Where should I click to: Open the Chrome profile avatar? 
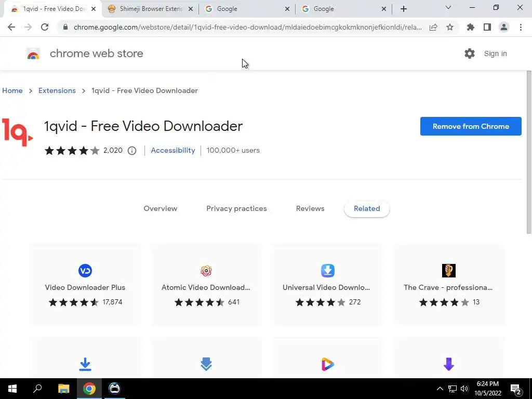pyautogui.click(x=504, y=27)
